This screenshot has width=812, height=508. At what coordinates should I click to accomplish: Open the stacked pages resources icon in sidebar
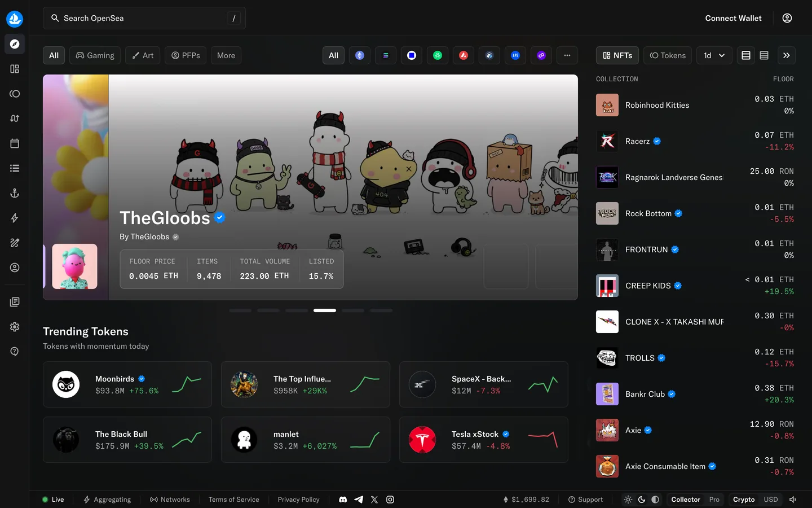pos(15,302)
